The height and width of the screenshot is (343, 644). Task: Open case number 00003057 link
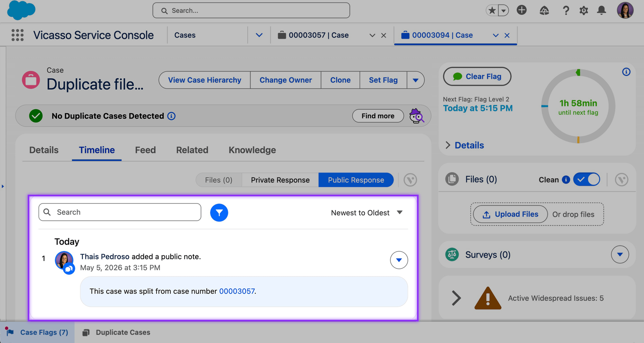pos(237,291)
